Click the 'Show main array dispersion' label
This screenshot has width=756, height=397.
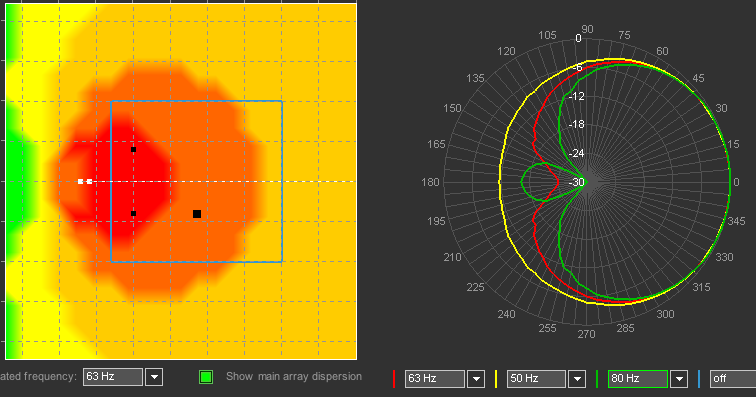point(294,377)
